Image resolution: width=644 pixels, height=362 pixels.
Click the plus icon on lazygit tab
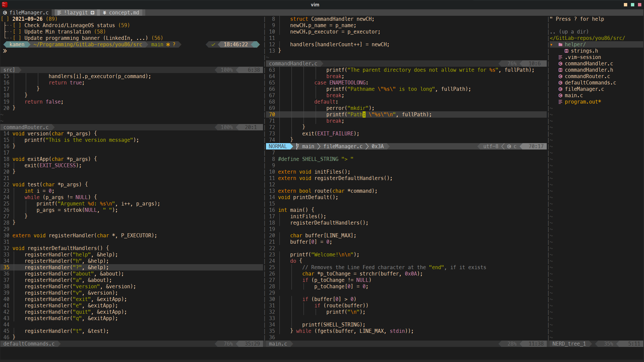(x=93, y=13)
